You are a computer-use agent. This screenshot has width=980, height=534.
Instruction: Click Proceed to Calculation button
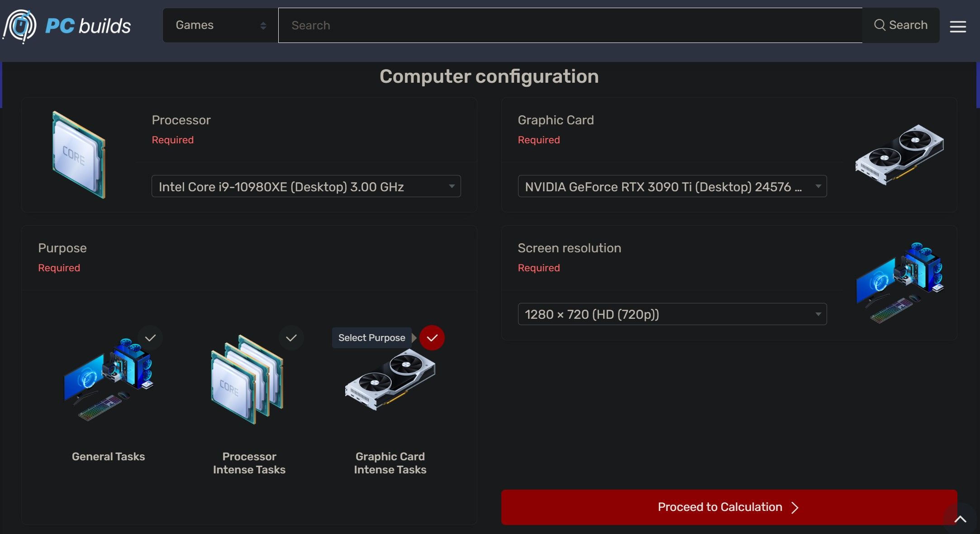[729, 506]
